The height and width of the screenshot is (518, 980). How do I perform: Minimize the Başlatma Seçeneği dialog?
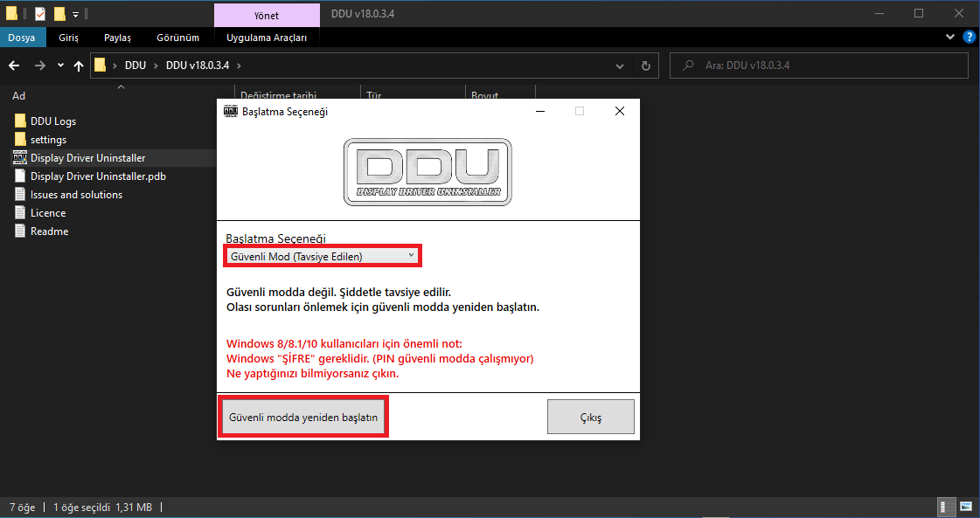pos(540,111)
